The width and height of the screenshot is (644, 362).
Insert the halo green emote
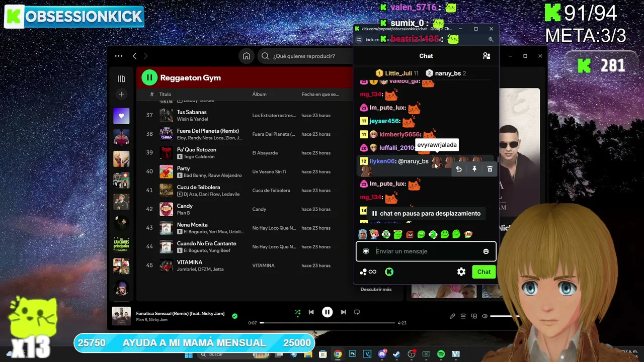(x=398, y=234)
